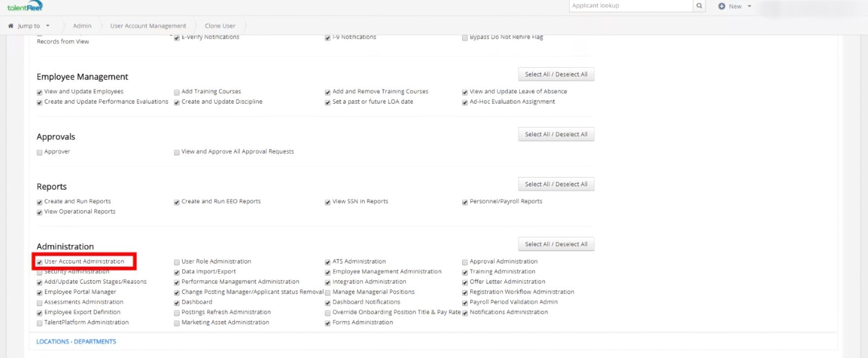Select Clone User breadcrumb
The image size is (868, 358).
[220, 26]
